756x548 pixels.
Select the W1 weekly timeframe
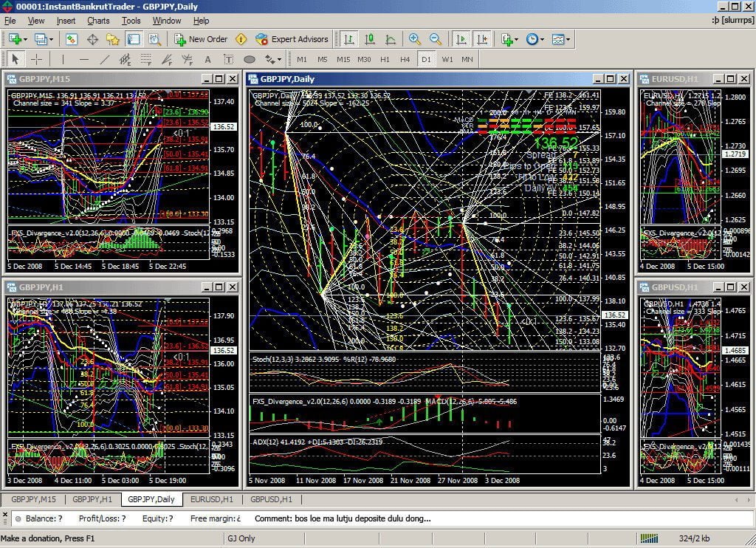click(x=447, y=59)
